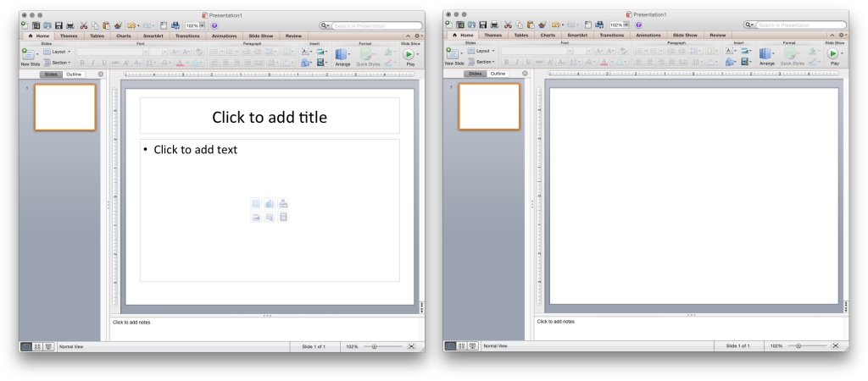Click 'Click to add text' on left slide

[x=196, y=149]
